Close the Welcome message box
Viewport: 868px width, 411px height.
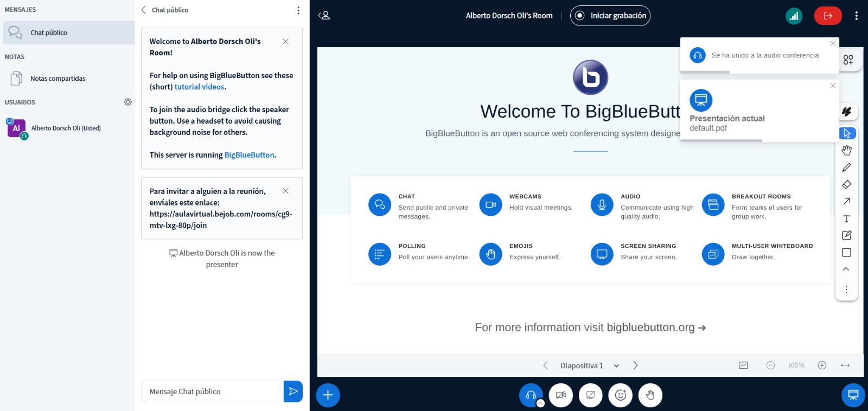(x=285, y=41)
